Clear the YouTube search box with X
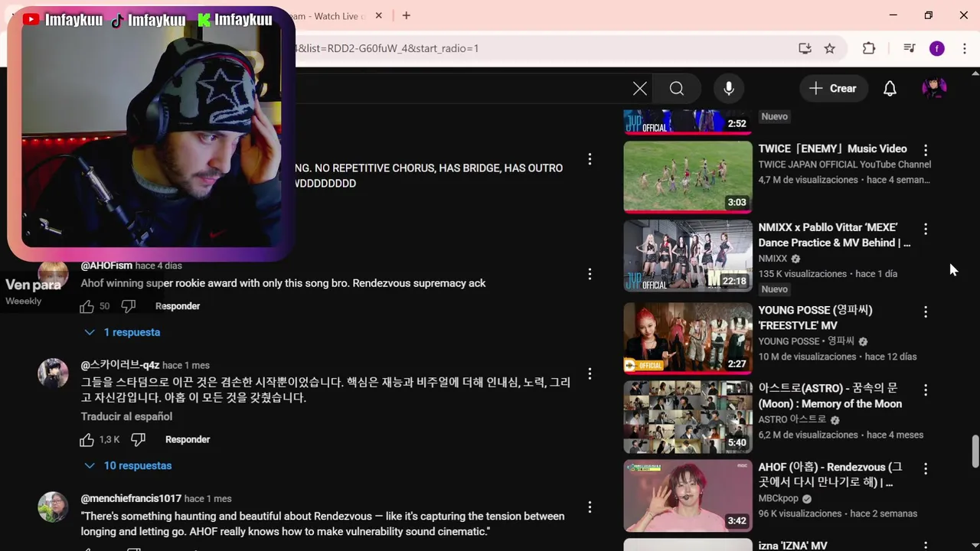The height and width of the screenshot is (551, 980). (x=640, y=89)
